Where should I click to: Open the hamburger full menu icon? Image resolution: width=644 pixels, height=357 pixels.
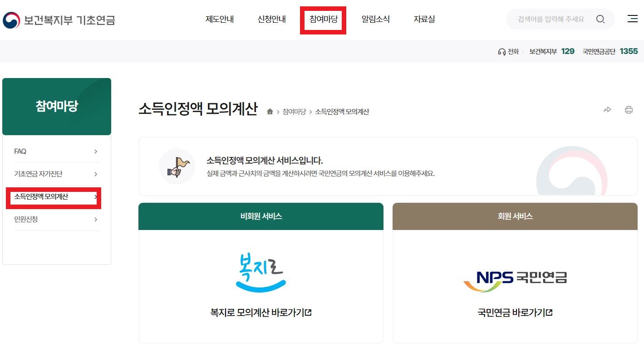tap(632, 19)
